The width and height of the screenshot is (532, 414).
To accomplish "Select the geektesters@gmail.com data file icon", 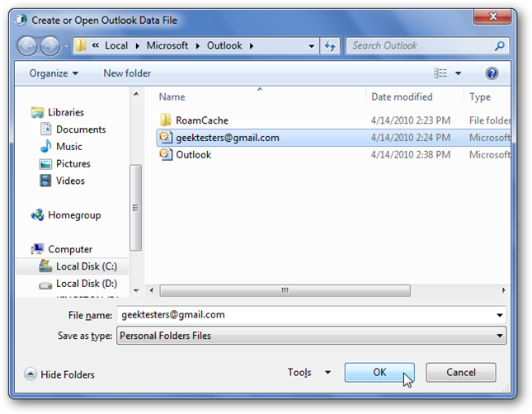I will [166, 137].
